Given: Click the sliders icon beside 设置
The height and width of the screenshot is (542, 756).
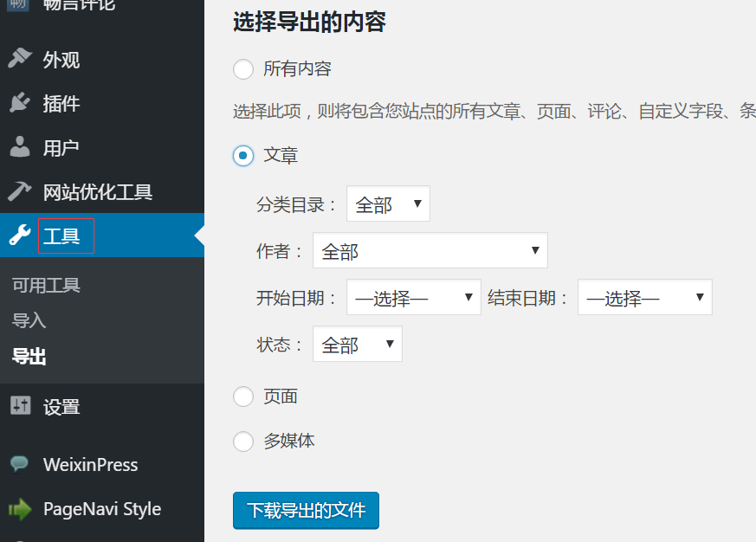Looking at the screenshot, I should pyautogui.click(x=19, y=405).
